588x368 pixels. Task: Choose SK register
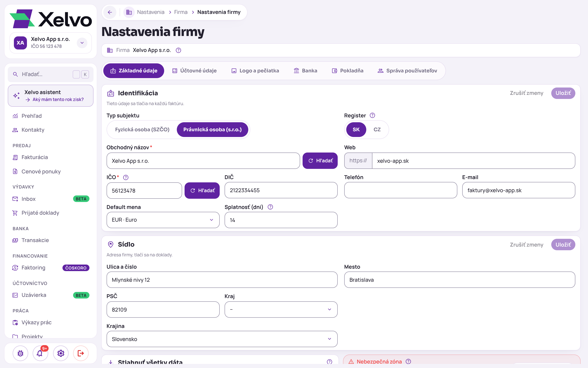pyautogui.click(x=356, y=129)
